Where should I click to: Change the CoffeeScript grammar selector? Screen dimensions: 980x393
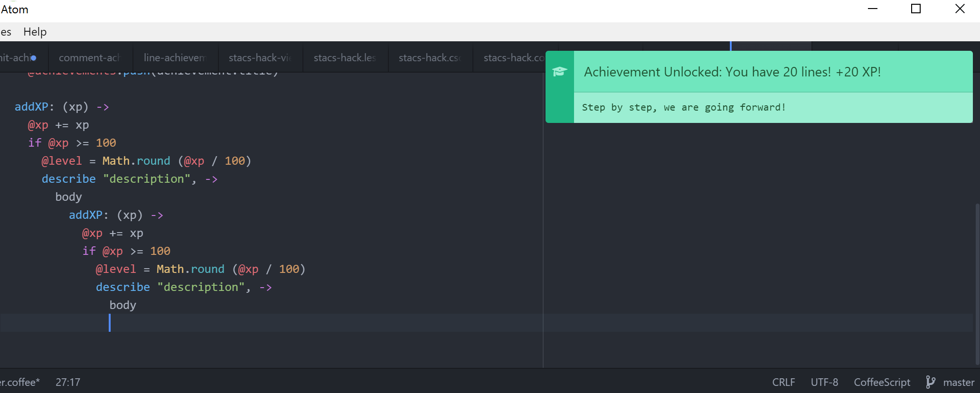click(x=882, y=382)
